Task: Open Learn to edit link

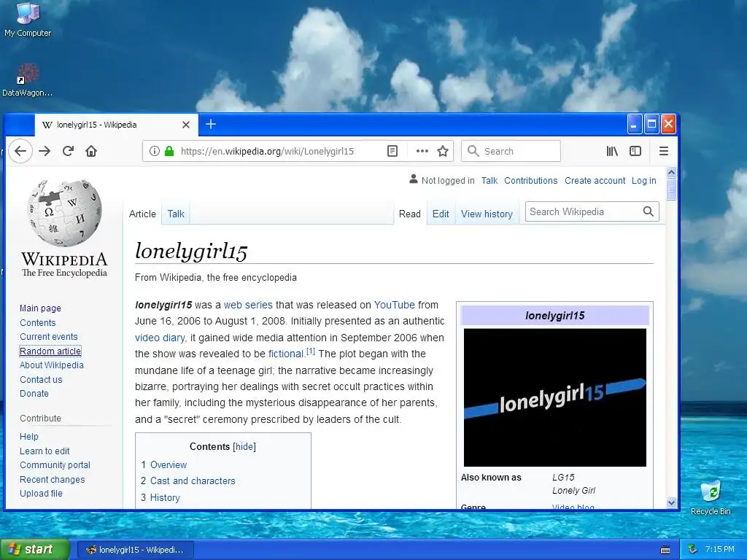Action: 44,451
